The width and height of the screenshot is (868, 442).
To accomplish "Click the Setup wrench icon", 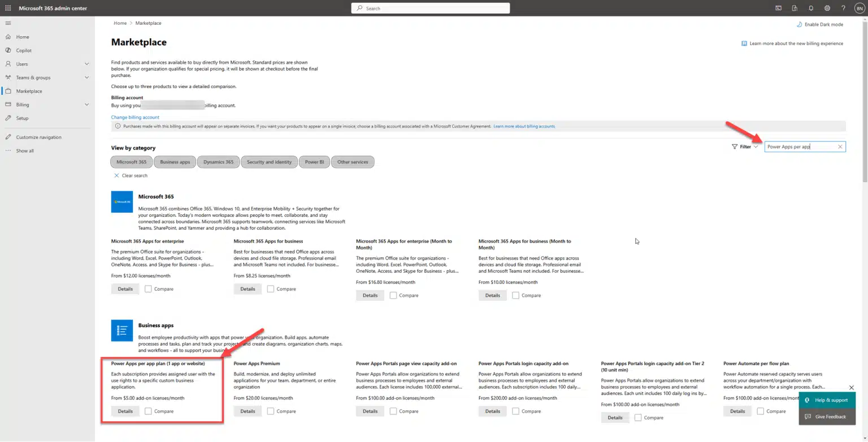I will (8, 118).
